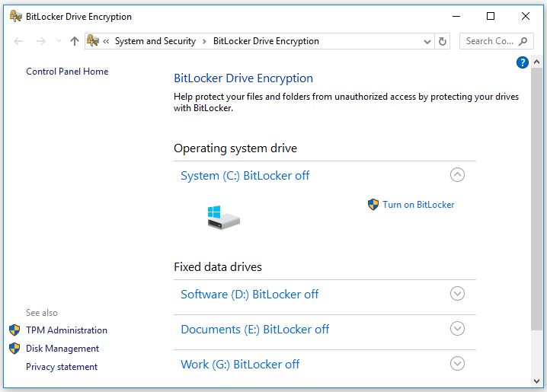The width and height of the screenshot is (547, 392).
Task: Open Disk Management link
Action: pos(62,349)
